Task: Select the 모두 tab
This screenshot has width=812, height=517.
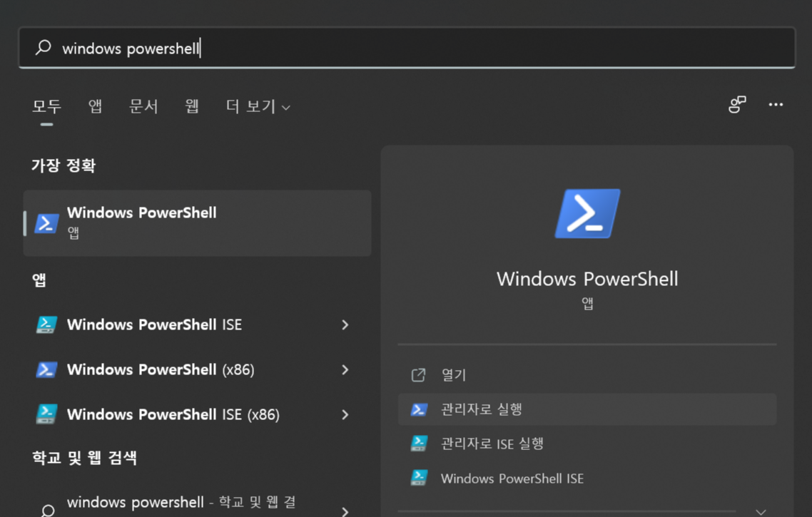Action: coord(46,106)
